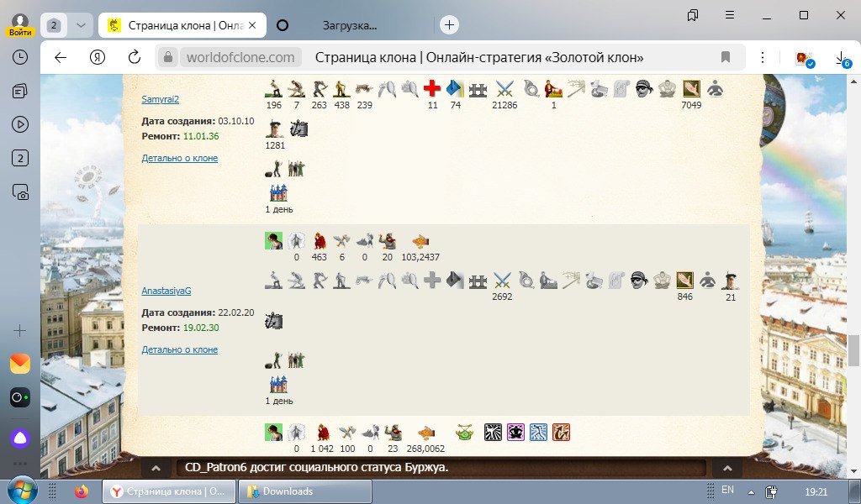Click the castle icon above AnastasiyaG's '1 день'
Screen dimensions: 861x504
pos(277,384)
